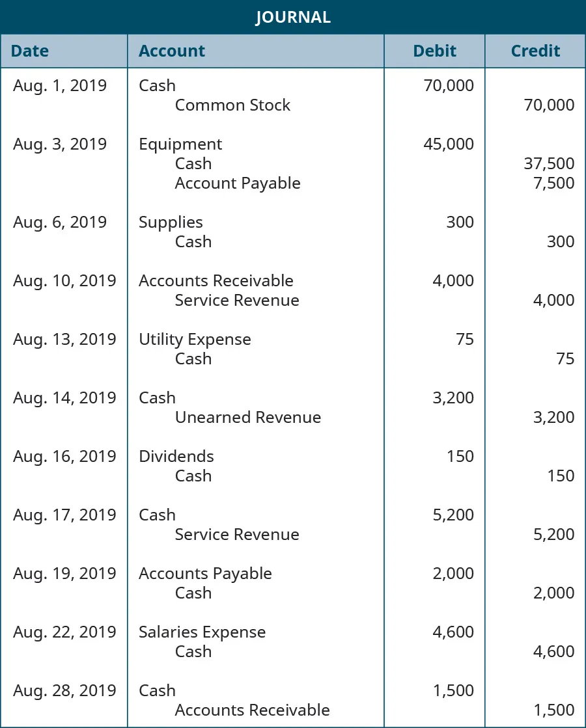Click the Debit column header
The width and height of the screenshot is (586, 728).
434,51
